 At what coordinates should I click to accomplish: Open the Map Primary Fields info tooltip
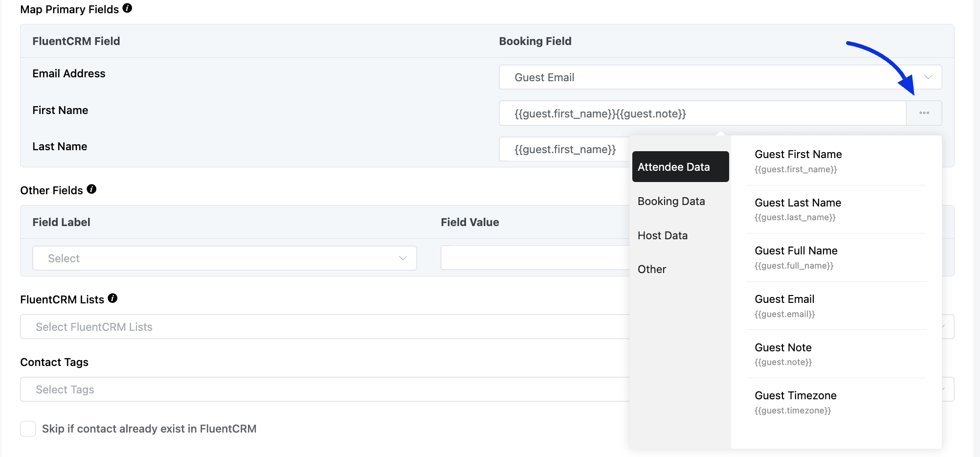(128, 7)
